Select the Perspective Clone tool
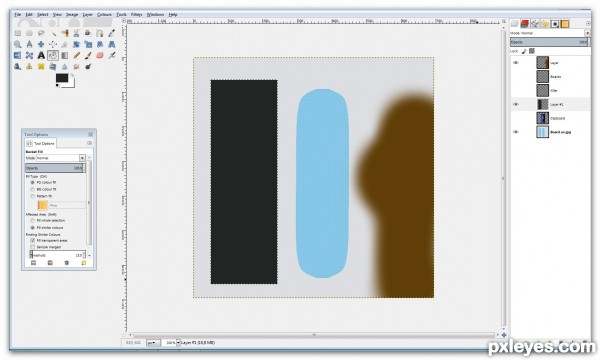600x360 pixels. [x=53, y=67]
